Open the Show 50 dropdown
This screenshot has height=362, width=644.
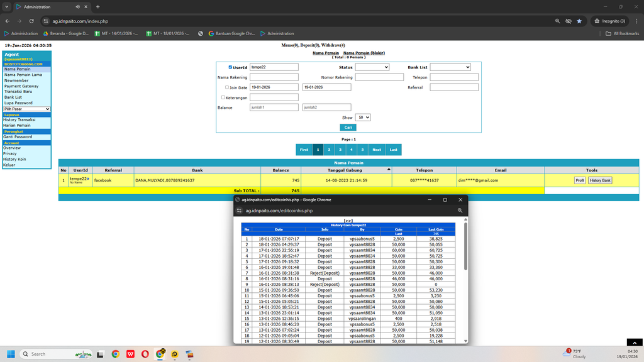click(363, 118)
